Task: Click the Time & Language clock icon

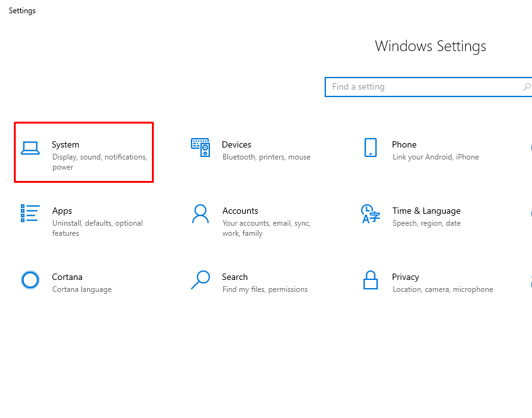Action: (x=370, y=214)
